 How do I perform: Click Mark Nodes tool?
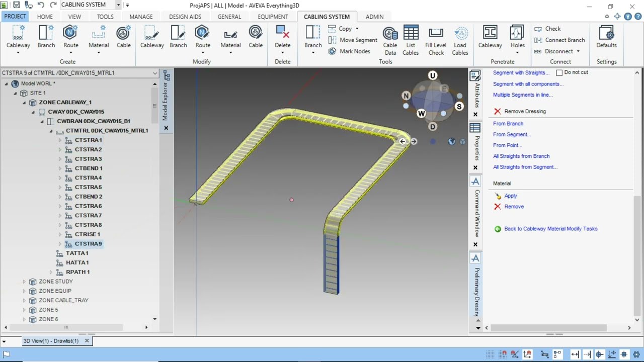[349, 51]
